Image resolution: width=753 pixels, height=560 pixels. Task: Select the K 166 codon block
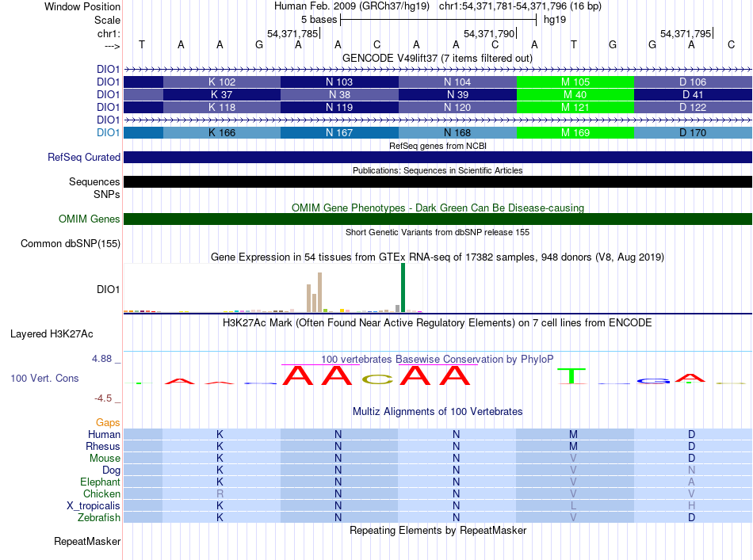coord(222,132)
